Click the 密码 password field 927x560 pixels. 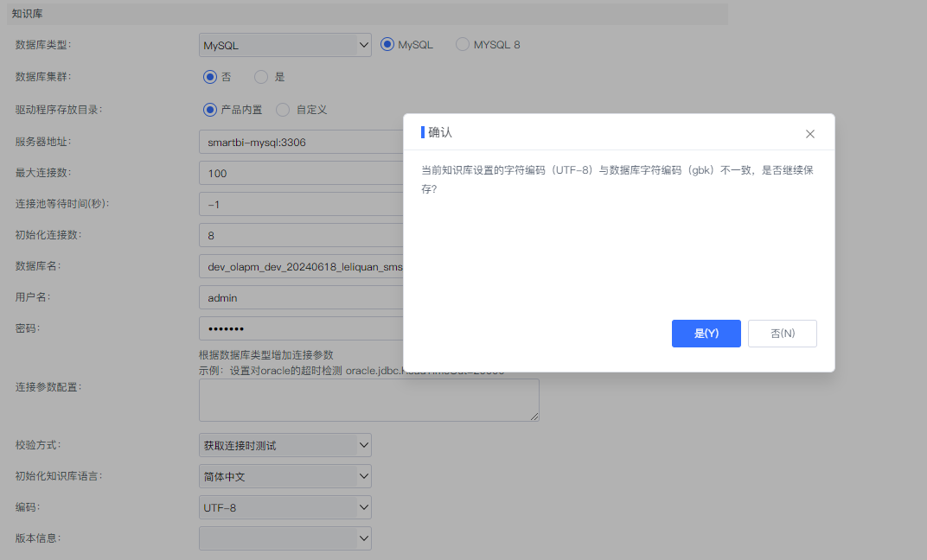tap(303, 328)
